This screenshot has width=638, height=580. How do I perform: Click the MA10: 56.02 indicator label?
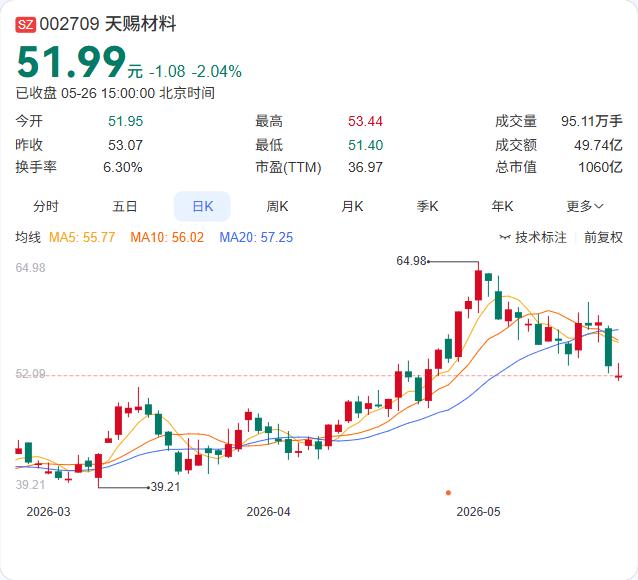pos(167,237)
